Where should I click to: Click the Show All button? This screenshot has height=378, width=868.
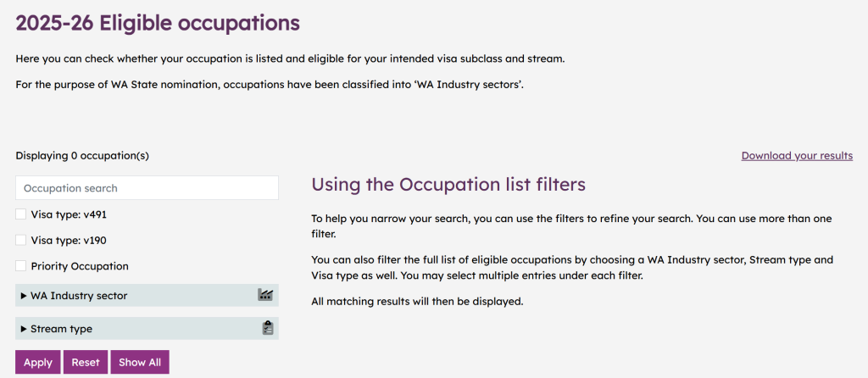pyautogui.click(x=140, y=362)
